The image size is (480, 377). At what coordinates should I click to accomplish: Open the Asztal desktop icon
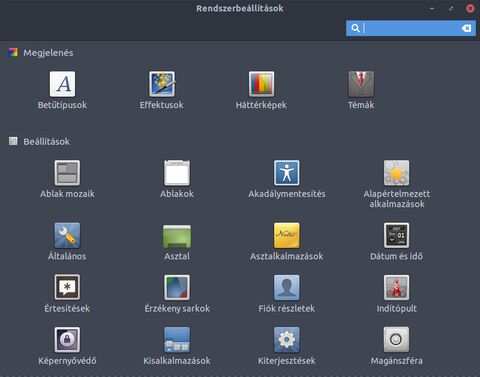(x=177, y=236)
